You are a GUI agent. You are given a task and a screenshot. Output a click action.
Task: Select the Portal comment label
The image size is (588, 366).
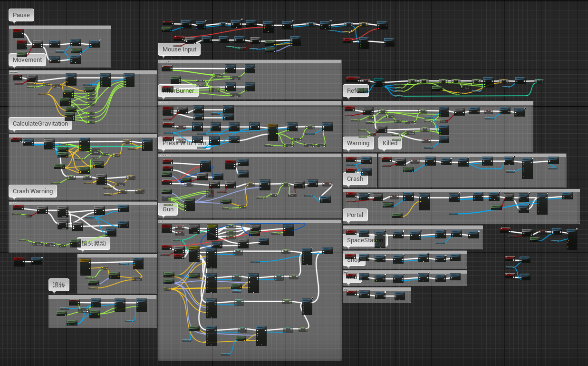pyautogui.click(x=355, y=215)
